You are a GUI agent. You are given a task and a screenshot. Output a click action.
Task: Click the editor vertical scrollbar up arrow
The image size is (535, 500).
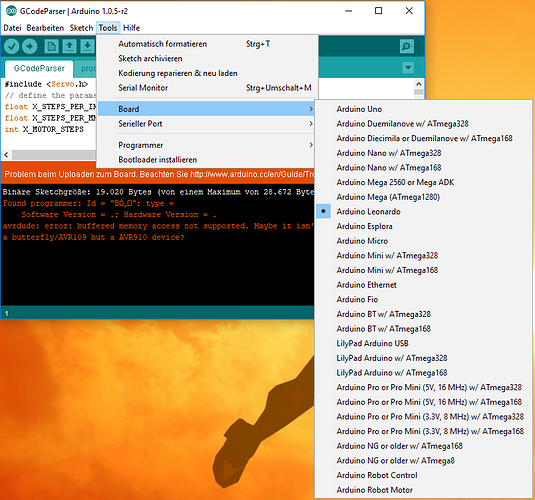pyautogui.click(x=419, y=84)
